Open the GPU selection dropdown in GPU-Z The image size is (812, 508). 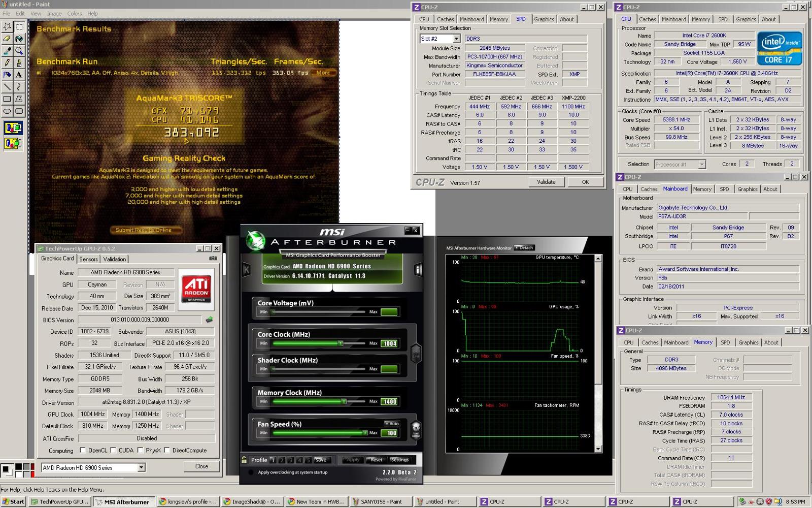[x=141, y=467]
